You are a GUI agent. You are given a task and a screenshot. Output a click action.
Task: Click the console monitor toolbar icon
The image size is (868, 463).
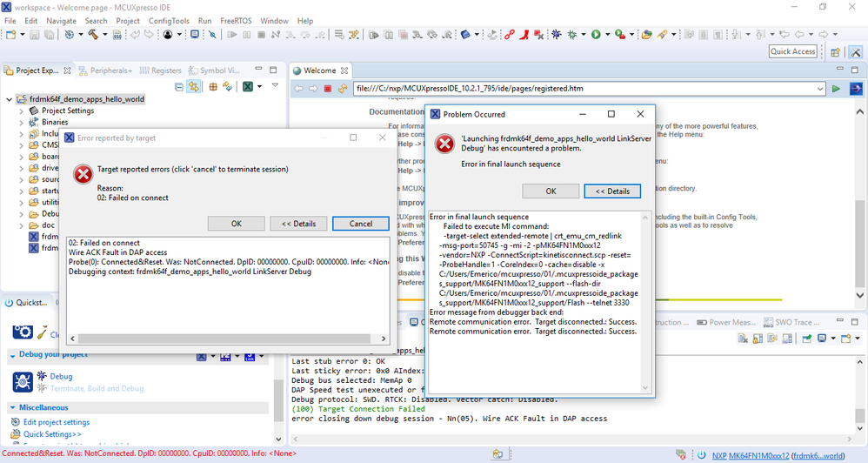click(195, 34)
